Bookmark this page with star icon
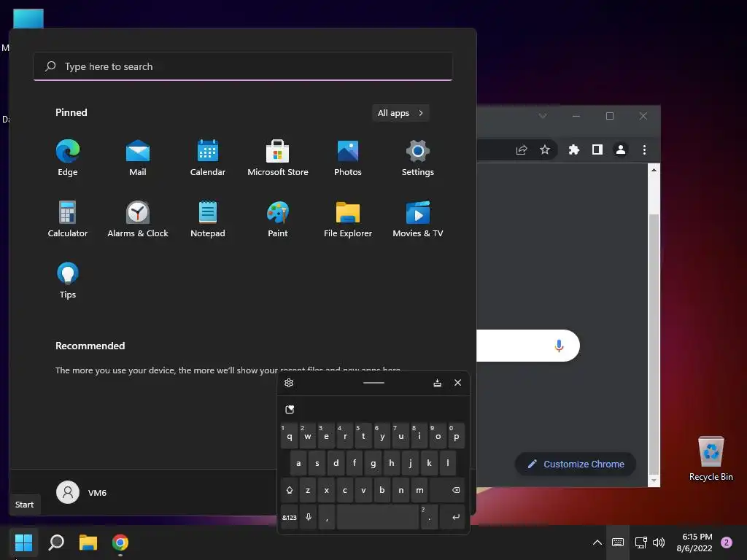The image size is (747, 560). click(x=545, y=150)
